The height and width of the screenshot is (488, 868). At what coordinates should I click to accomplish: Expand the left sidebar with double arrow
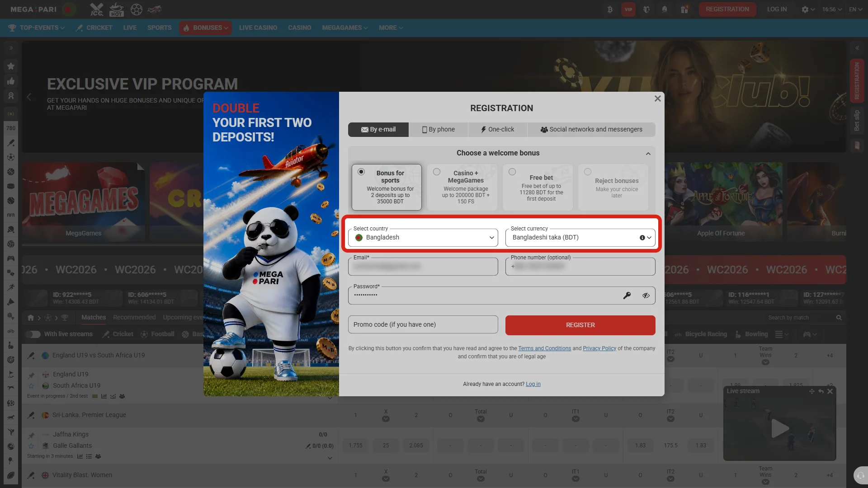coord(11,48)
